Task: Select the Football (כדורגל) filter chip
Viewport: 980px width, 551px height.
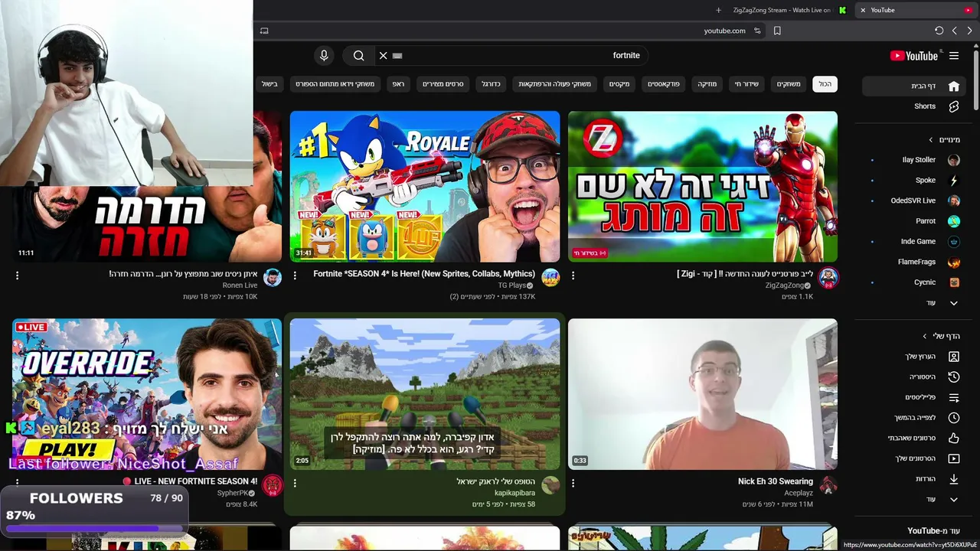Action: click(x=491, y=84)
